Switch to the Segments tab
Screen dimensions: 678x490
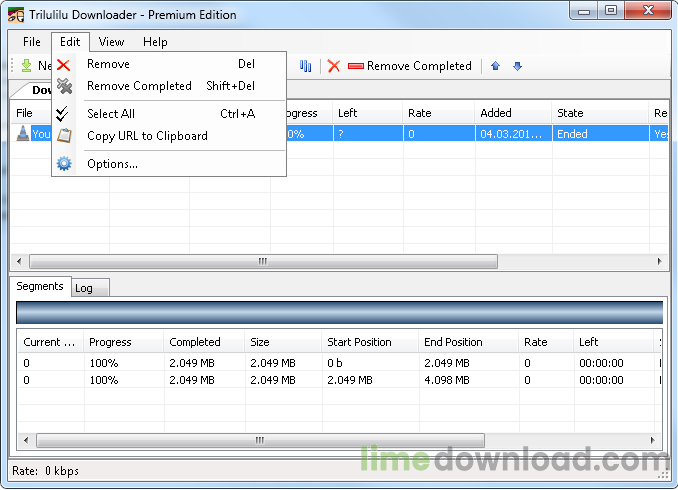(x=40, y=286)
